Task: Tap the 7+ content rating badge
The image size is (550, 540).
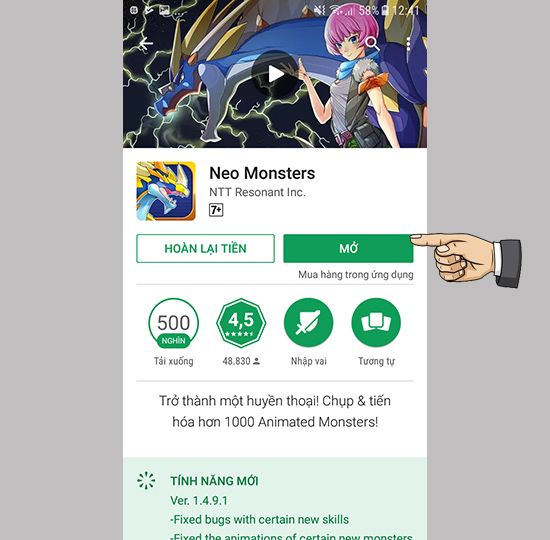Action: (x=216, y=210)
